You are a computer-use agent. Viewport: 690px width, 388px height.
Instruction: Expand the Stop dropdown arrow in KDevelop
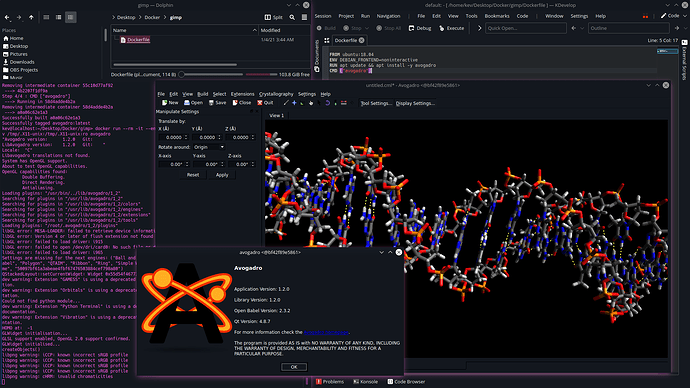367,28
